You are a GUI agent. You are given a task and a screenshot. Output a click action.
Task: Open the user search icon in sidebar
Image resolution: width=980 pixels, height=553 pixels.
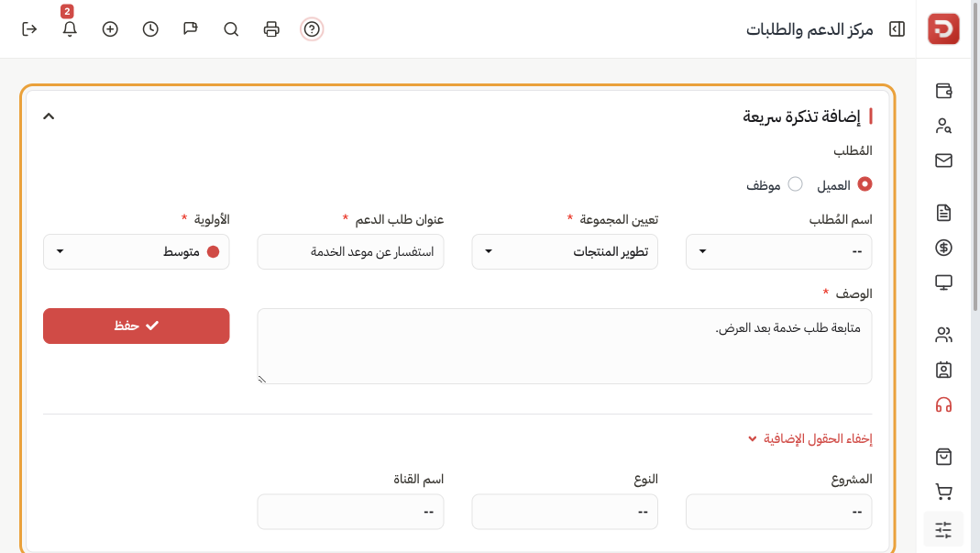coord(943,126)
